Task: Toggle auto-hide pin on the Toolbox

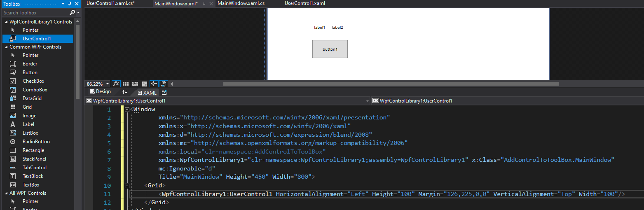Action: [x=70, y=4]
